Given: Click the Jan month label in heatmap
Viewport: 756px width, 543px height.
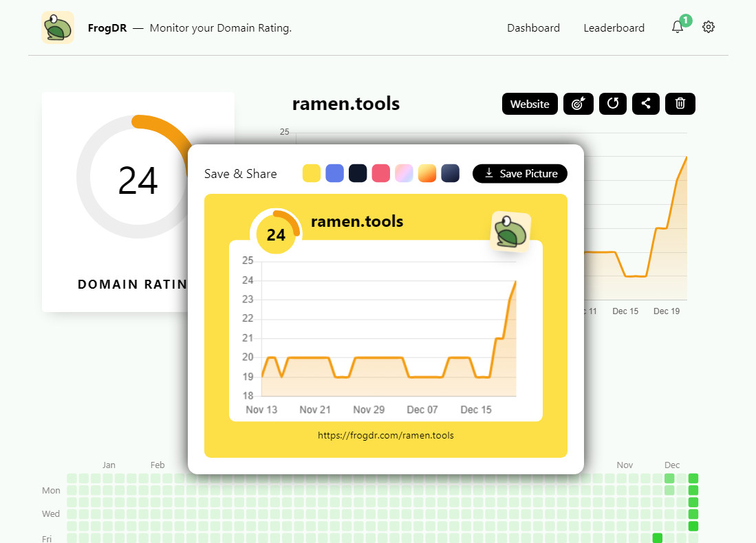Looking at the screenshot, I should [109, 465].
